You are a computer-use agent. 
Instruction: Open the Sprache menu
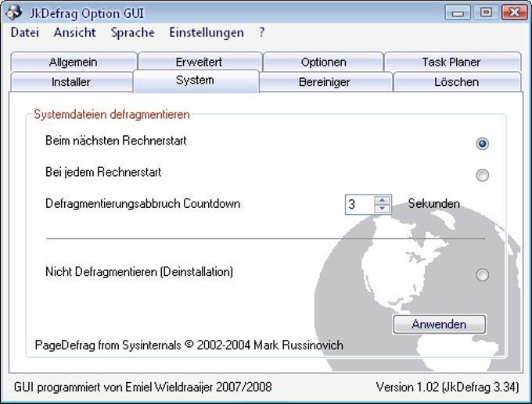point(133,33)
